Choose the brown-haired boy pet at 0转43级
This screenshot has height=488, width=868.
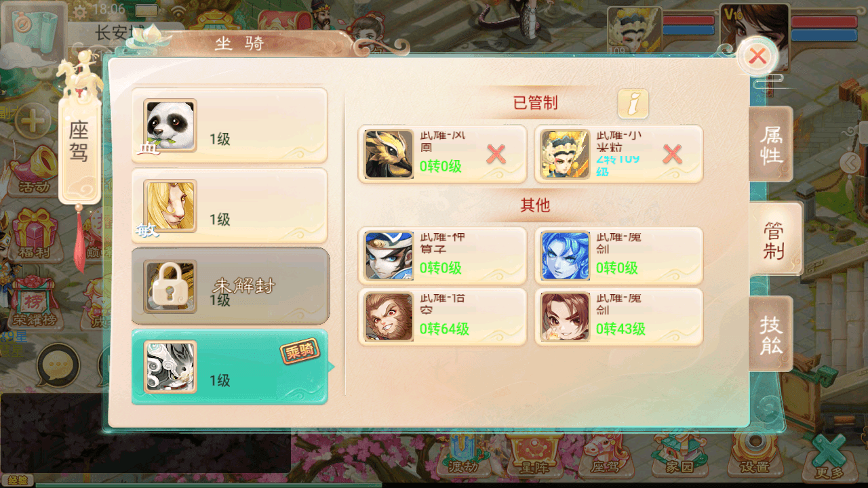coord(618,317)
